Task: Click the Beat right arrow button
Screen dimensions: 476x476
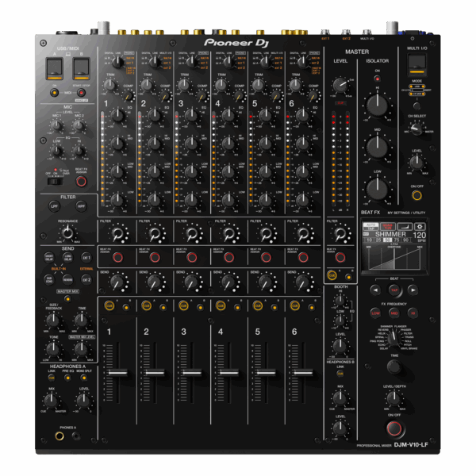Action: (413, 290)
